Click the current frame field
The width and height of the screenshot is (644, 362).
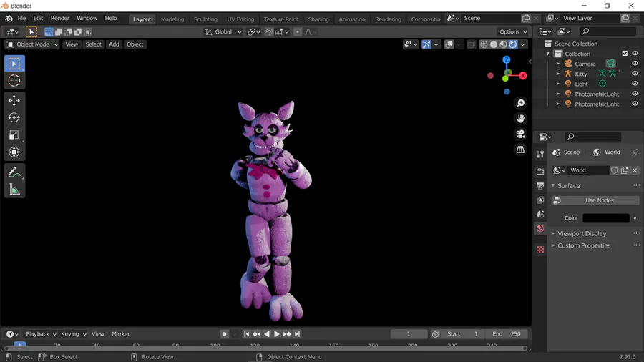pos(409,334)
